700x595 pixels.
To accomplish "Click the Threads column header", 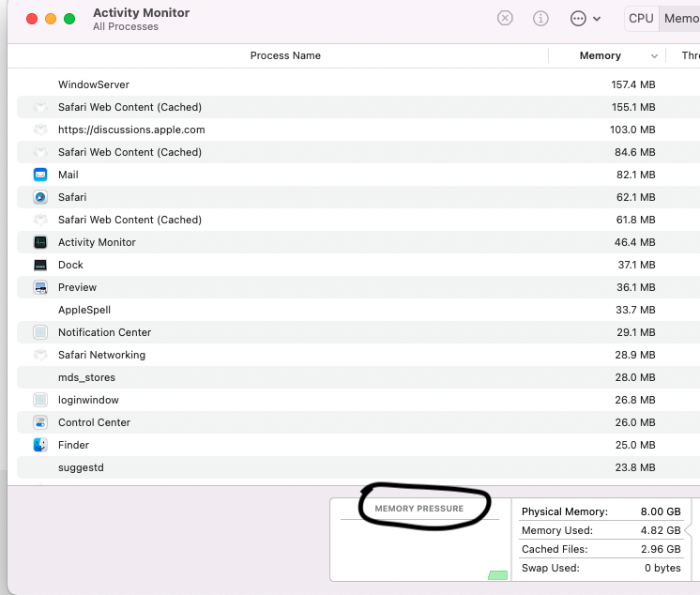I will tap(691, 55).
